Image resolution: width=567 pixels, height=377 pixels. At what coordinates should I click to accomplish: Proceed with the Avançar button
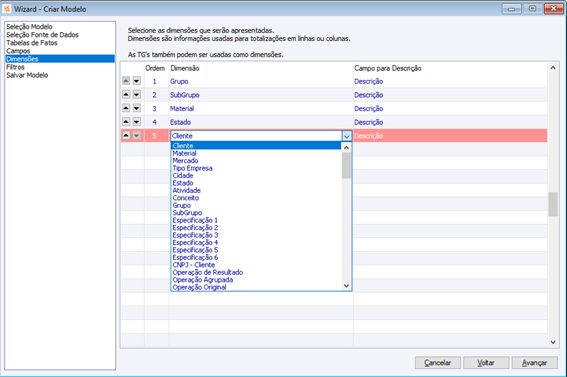tap(534, 363)
